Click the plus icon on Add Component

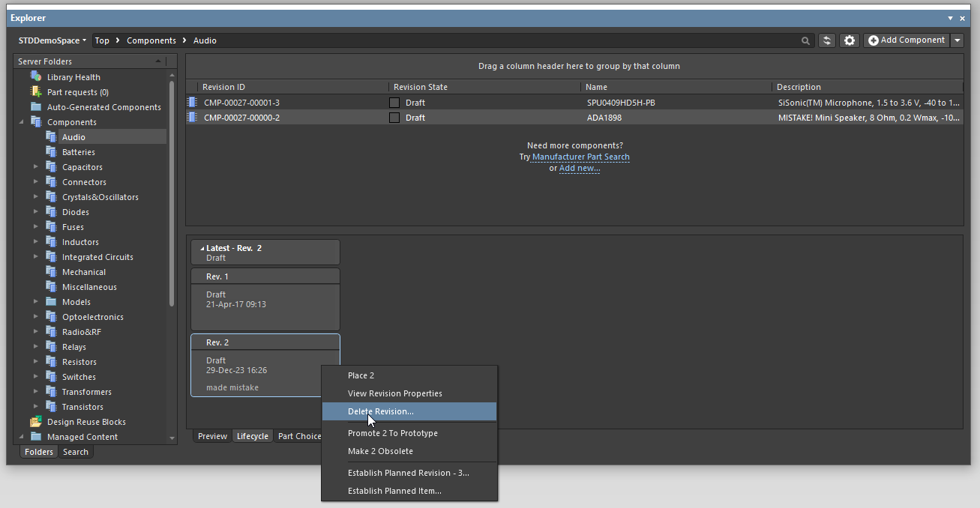tap(874, 40)
